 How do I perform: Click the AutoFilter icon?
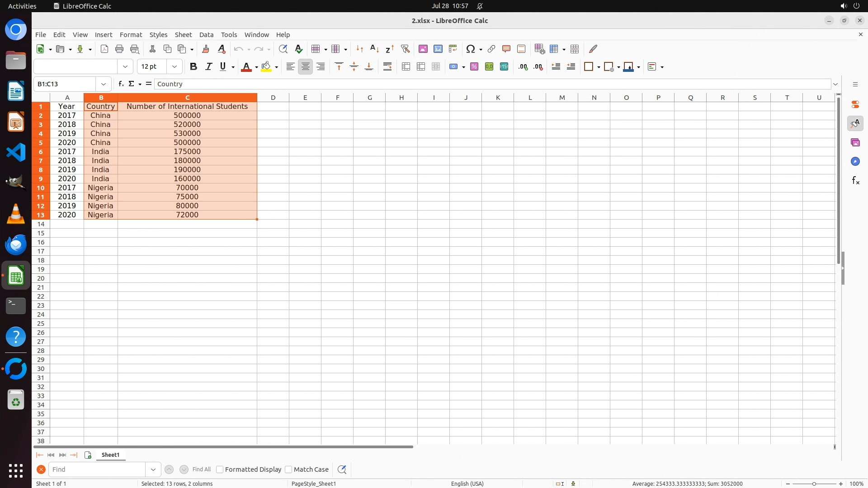pos(405,49)
